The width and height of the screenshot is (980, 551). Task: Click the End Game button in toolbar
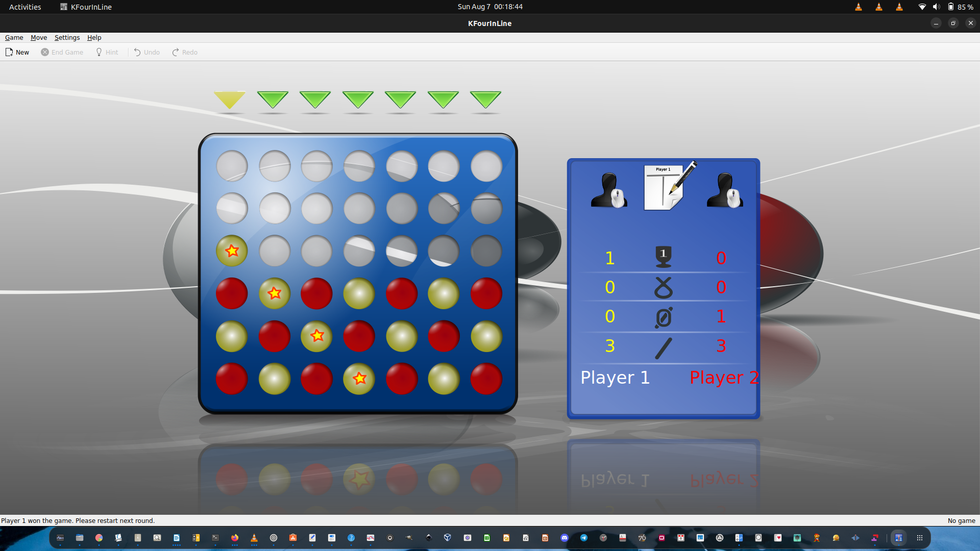click(x=61, y=52)
